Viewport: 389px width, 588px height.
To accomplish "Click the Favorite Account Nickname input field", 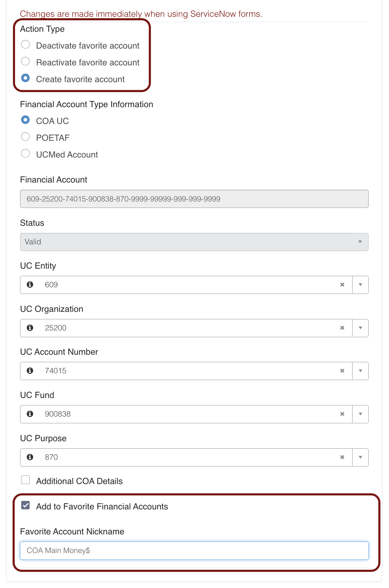I will pyautogui.click(x=194, y=551).
